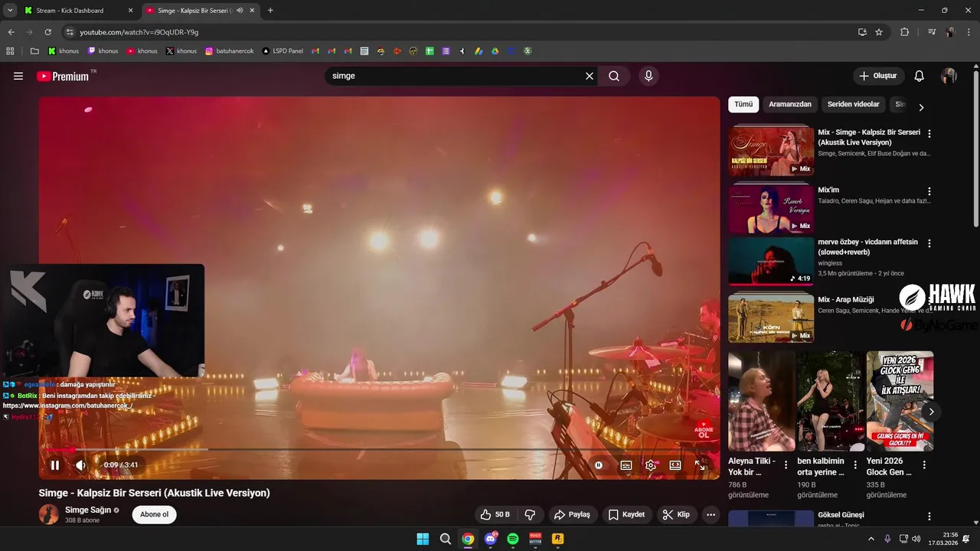Share the video via Paylaş
Viewport: 980px width, 551px height.
tap(573, 514)
